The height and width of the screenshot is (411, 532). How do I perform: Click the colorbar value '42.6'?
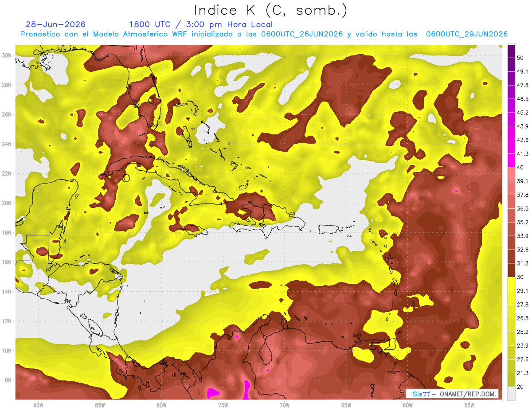522,140
